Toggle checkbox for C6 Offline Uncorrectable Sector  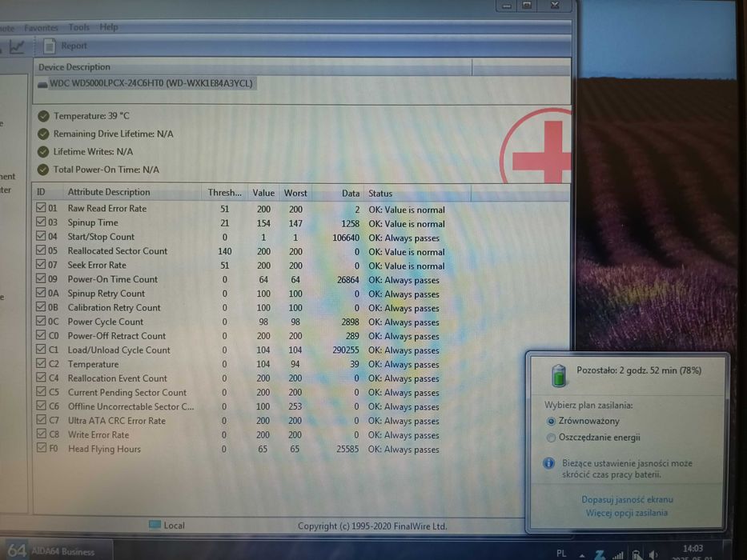(x=41, y=406)
